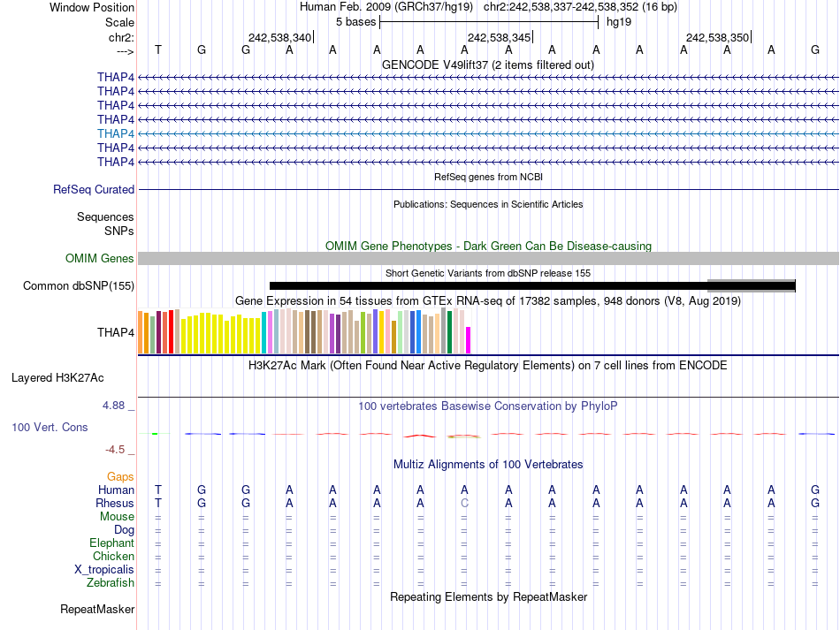This screenshot has width=840, height=630.
Task: Click the ---> strand direction arrow
Action: 126,51
